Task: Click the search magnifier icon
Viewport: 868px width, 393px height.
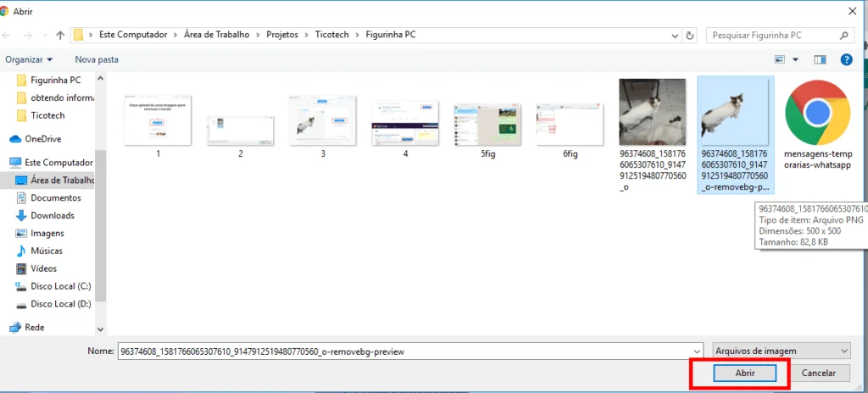Action: [843, 35]
